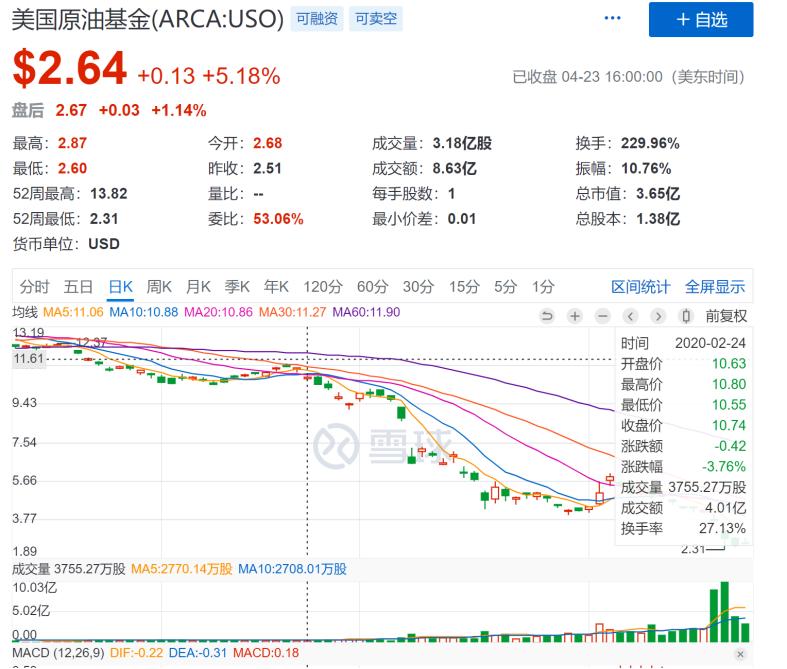The width and height of the screenshot is (787, 669).
Task: Click the 总市值 value 3.65亿
Action: (658, 194)
